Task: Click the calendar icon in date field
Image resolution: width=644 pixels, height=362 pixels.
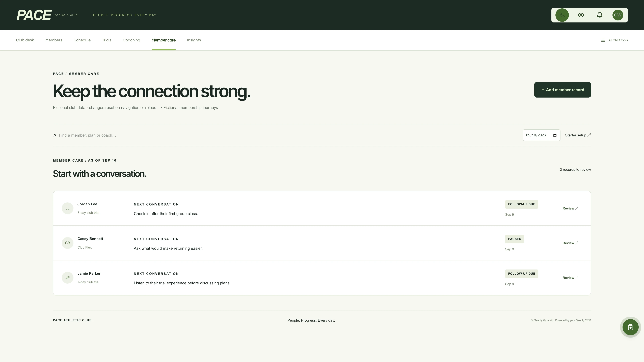Action: click(555, 135)
